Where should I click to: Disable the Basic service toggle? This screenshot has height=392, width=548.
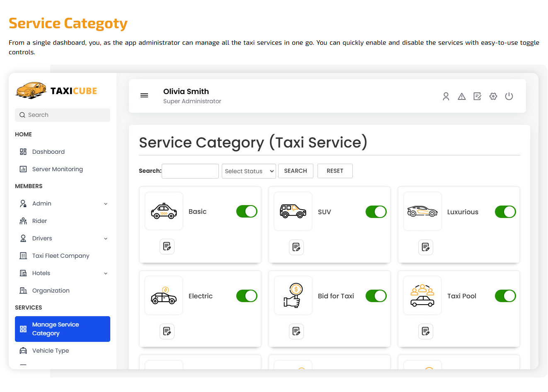click(x=247, y=211)
